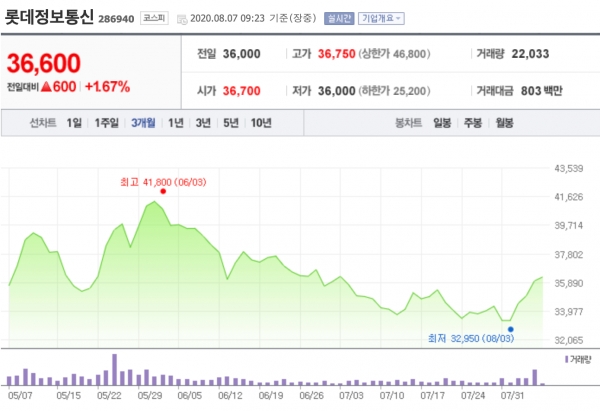
Task: Show the 1년 line chart
Action: [176, 123]
